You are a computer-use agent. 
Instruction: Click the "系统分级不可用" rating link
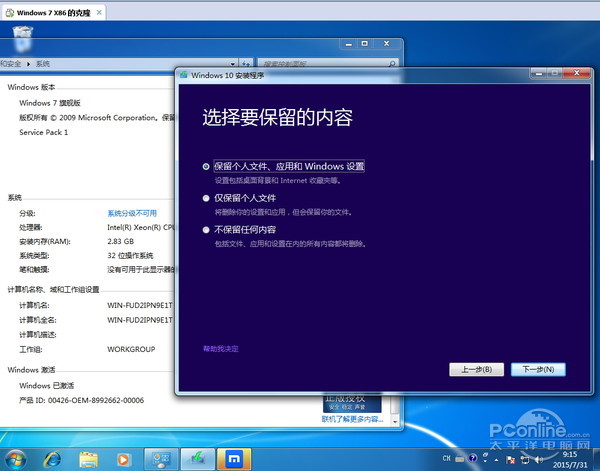click(x=132, y=213)
